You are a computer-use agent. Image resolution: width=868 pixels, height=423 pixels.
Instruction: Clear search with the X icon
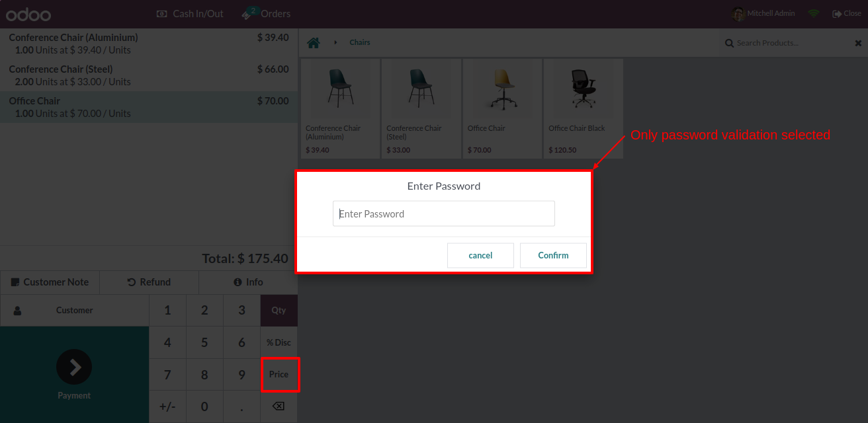click(858, 43)
